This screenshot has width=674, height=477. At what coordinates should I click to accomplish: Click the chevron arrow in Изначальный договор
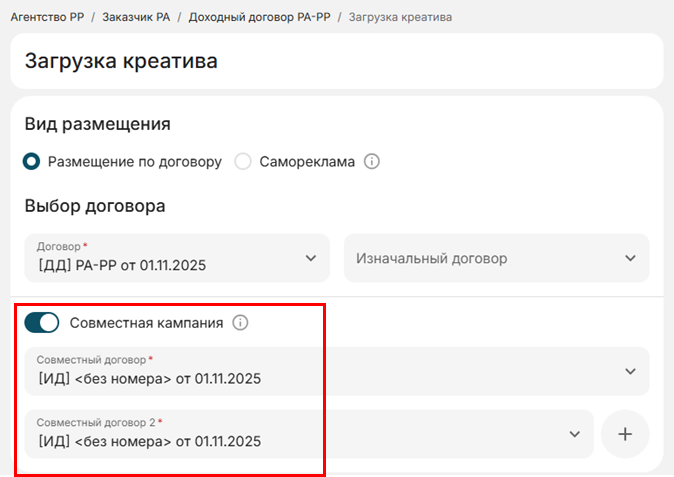tap(630, 258)
